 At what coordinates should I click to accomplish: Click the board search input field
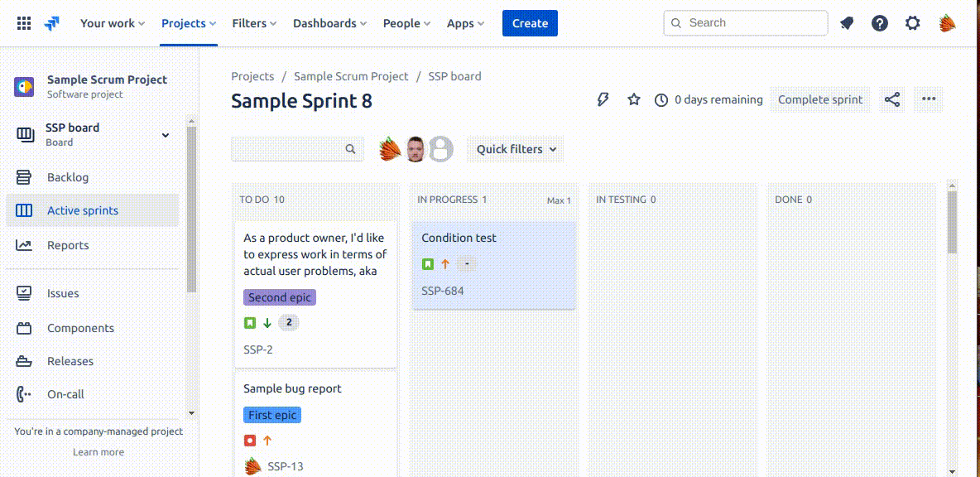(x=288, y=149)
